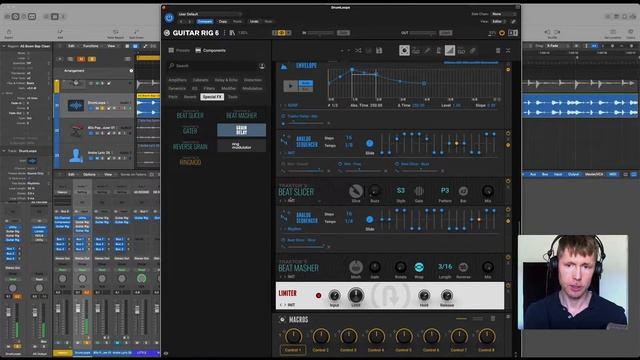Click the highlighted ramp icon in rack toolbar

coord(450,50)
